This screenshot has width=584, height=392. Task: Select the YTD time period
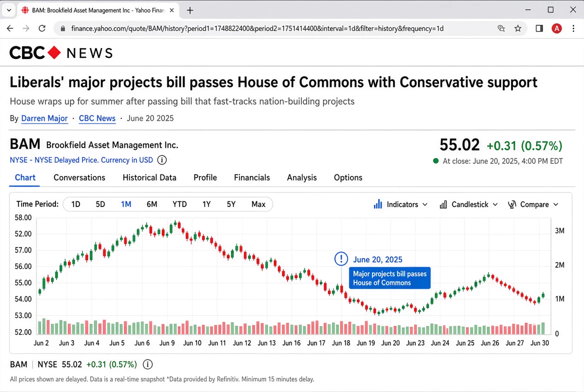point(179,204)
